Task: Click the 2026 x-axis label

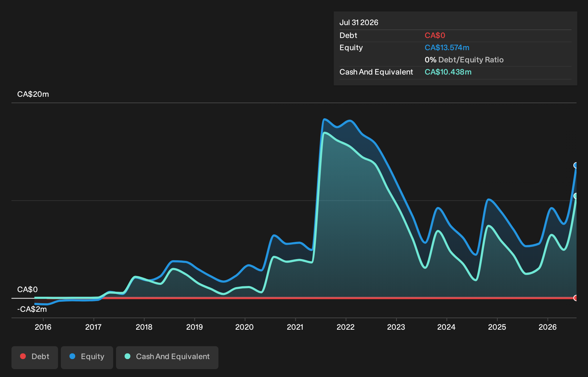Action: click(548, 327)
